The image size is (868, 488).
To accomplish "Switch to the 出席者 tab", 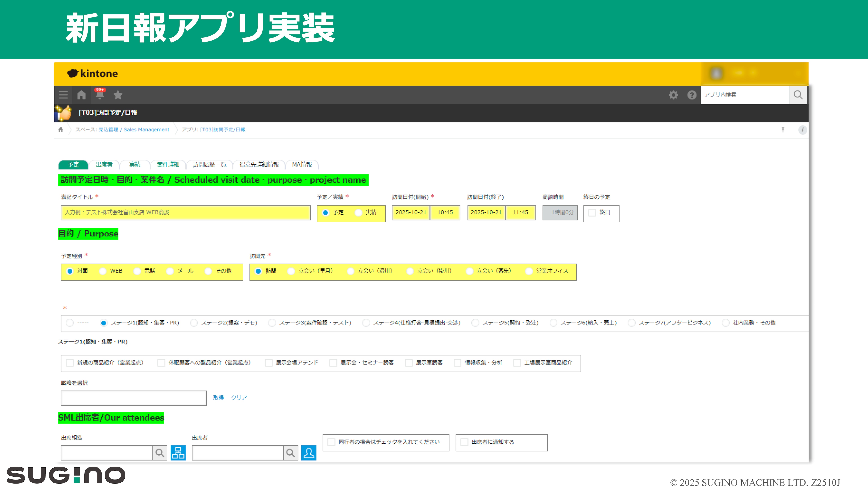I will coord(104,165).
